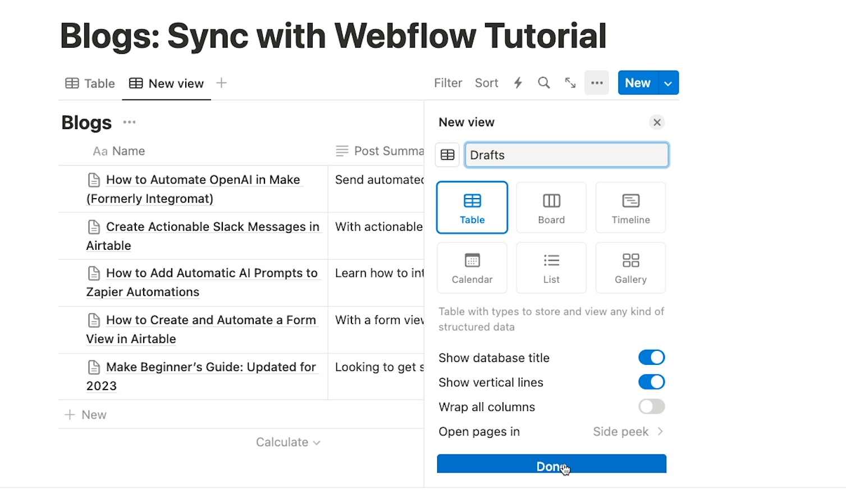Click the Name column header

[119, 151]
